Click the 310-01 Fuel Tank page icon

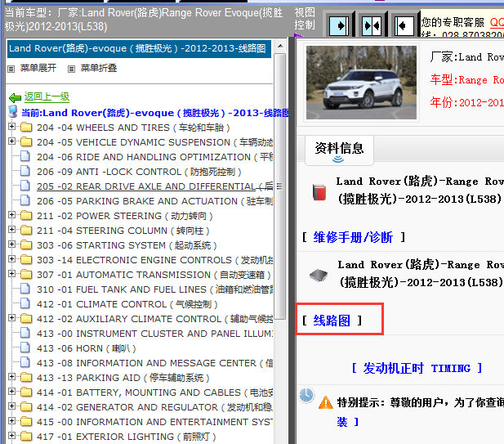(x=25, y=289)
